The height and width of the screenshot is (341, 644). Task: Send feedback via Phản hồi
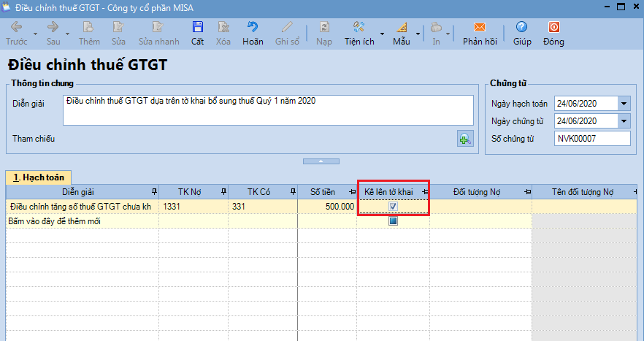pos(480,34)
